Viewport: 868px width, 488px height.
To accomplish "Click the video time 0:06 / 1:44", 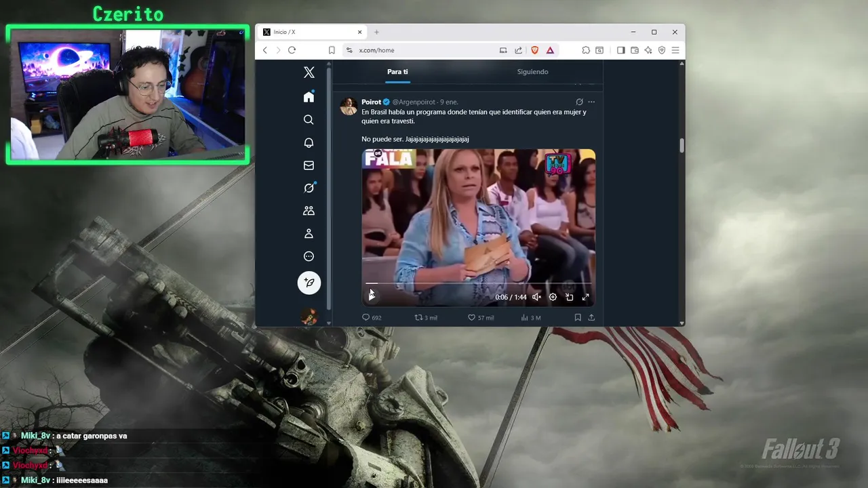I will (x=511, y=297).
